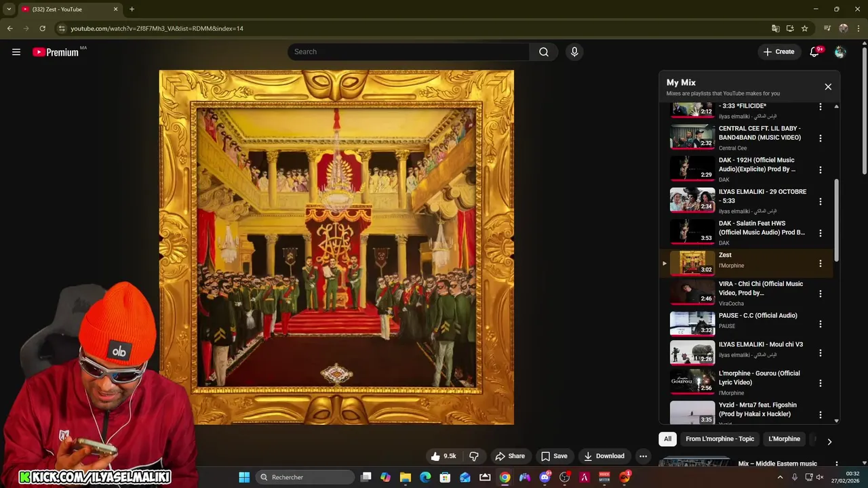Open the YouTube hamburger guide menu

(16, 52)
